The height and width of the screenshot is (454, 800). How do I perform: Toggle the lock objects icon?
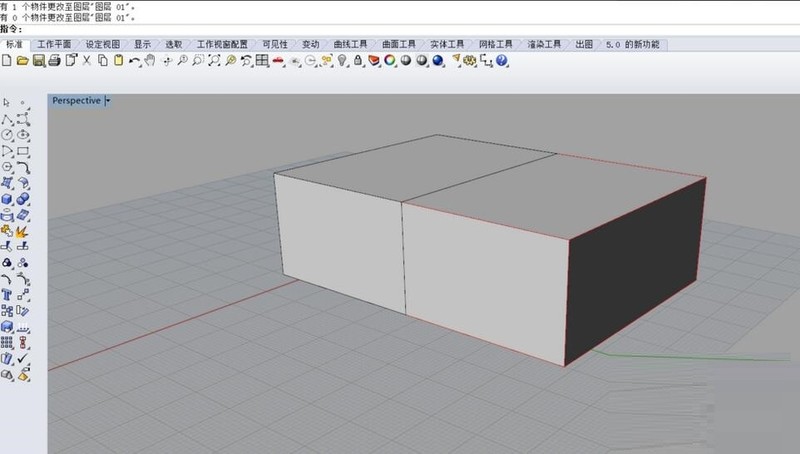pos(358,61)
